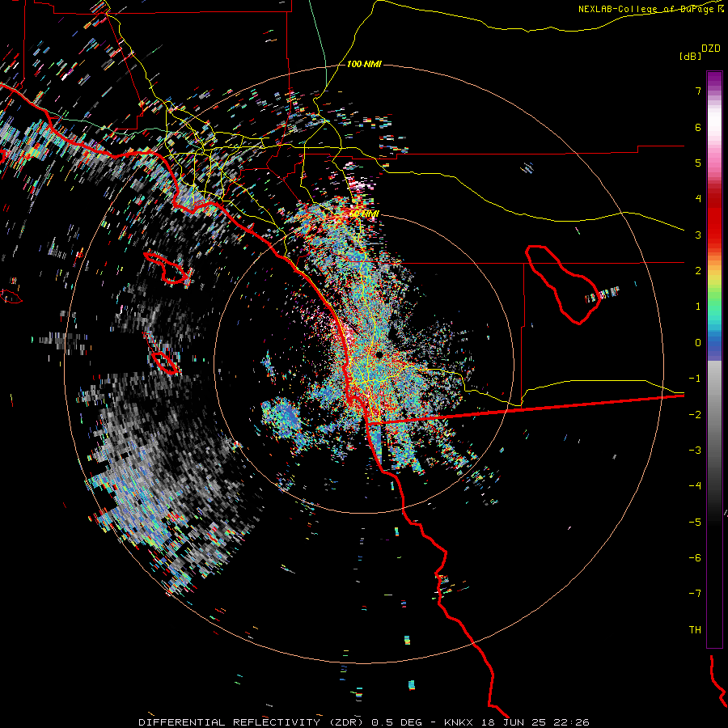Image resolution: width=728 pixels, height=728 pixels.
Task: Click the DIFFERENTIAL REFLECTIVITY (ZDR) caption text
Action: [252, 722]
